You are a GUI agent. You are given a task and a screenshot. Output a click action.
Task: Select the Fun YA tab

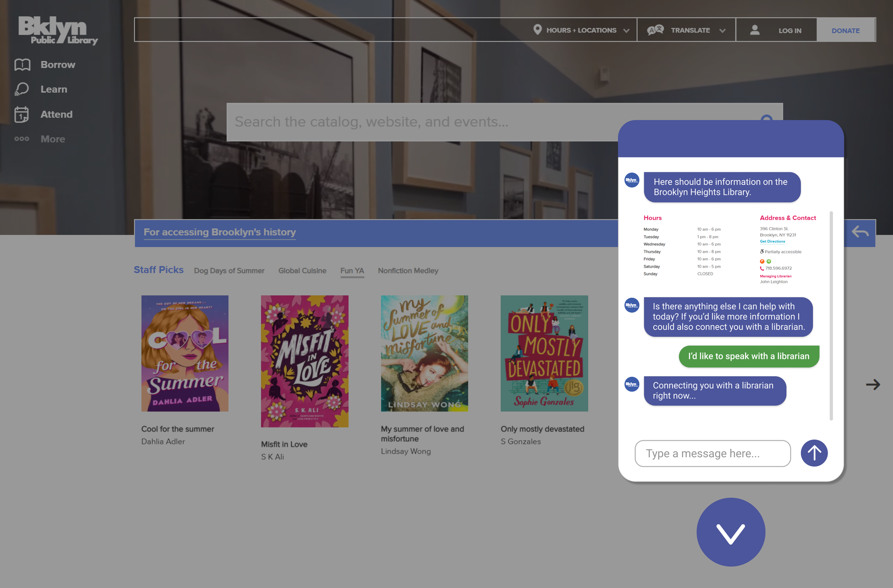[352, 271]
